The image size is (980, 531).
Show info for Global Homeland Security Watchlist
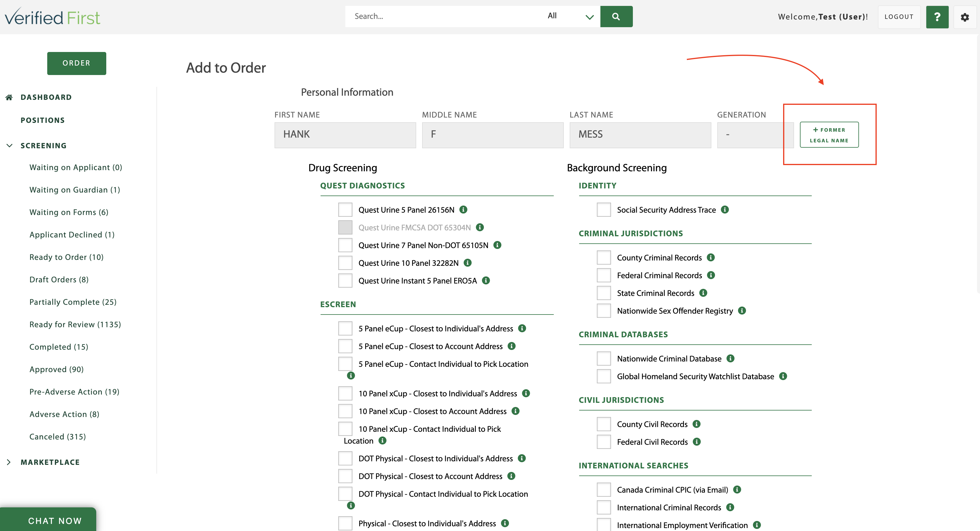pyautogui.click(x=783, y=376)
